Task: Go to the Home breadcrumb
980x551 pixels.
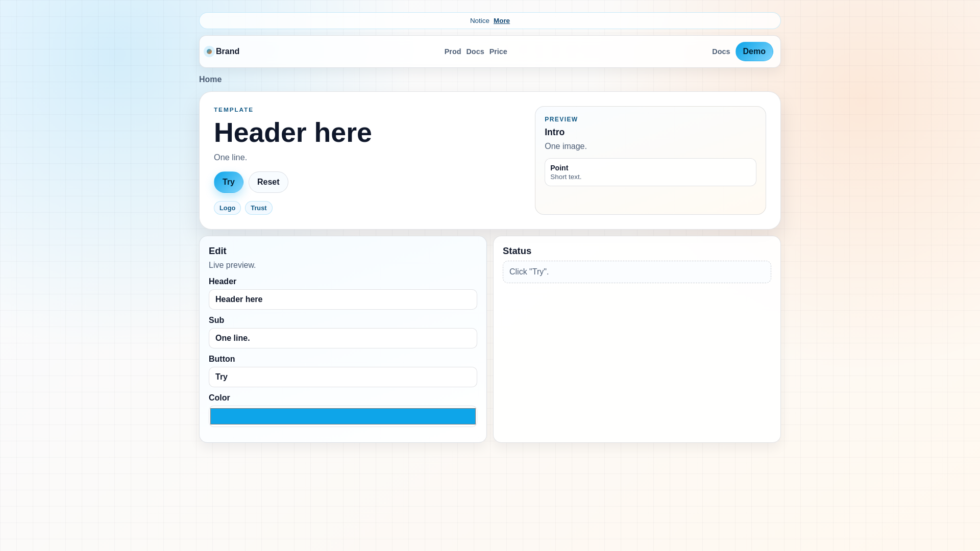Action: pyautogui.click(x=210, y=80)
